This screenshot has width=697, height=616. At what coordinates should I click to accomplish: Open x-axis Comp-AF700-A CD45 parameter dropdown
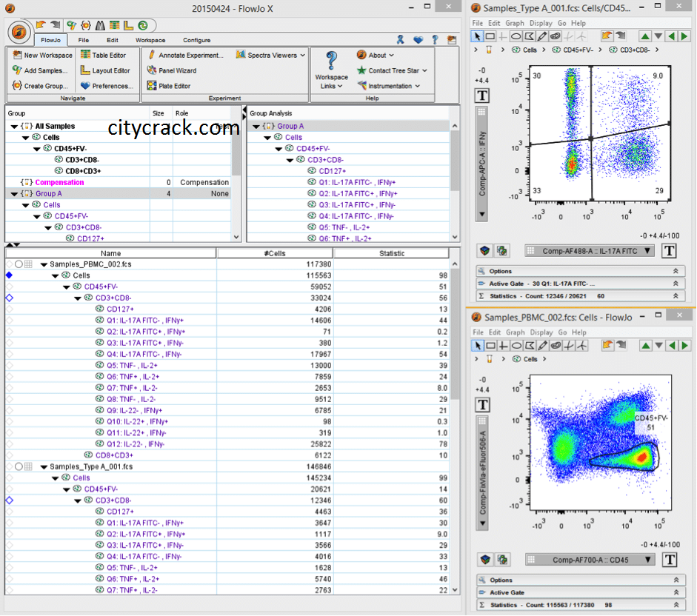click(590, 560)
